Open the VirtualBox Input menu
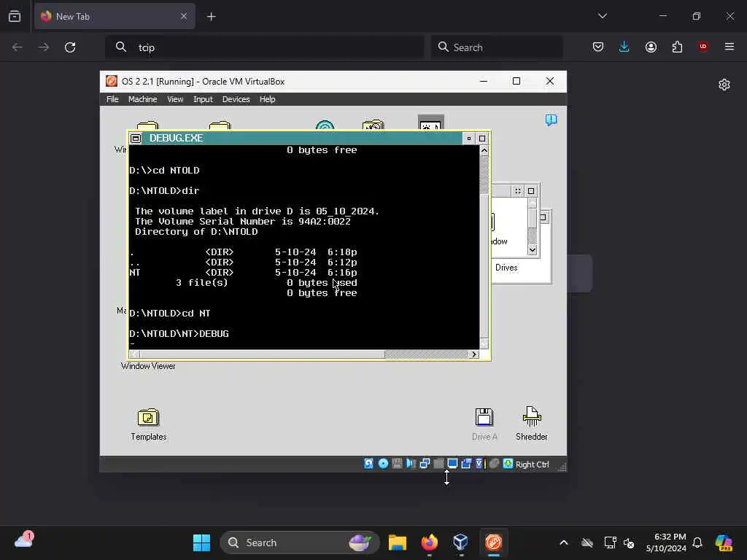Image resolution: width=747 pixels, height=560 pixels. 203,99
